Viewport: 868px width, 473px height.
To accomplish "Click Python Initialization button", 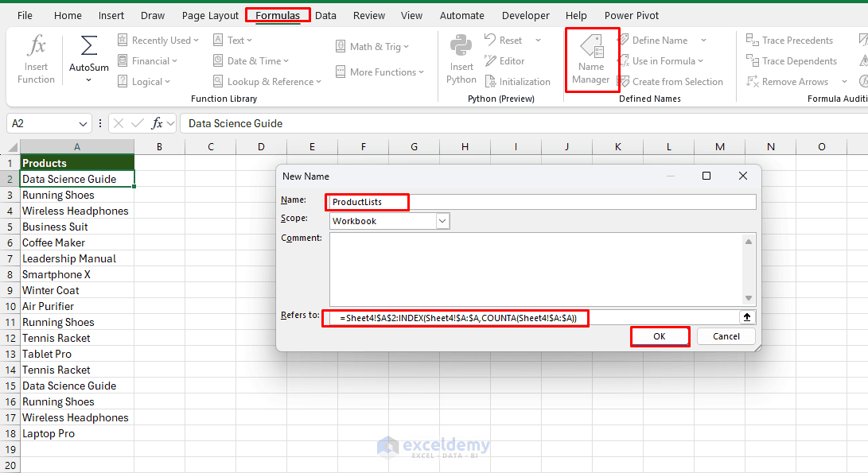I will click(x=518, y=81).
